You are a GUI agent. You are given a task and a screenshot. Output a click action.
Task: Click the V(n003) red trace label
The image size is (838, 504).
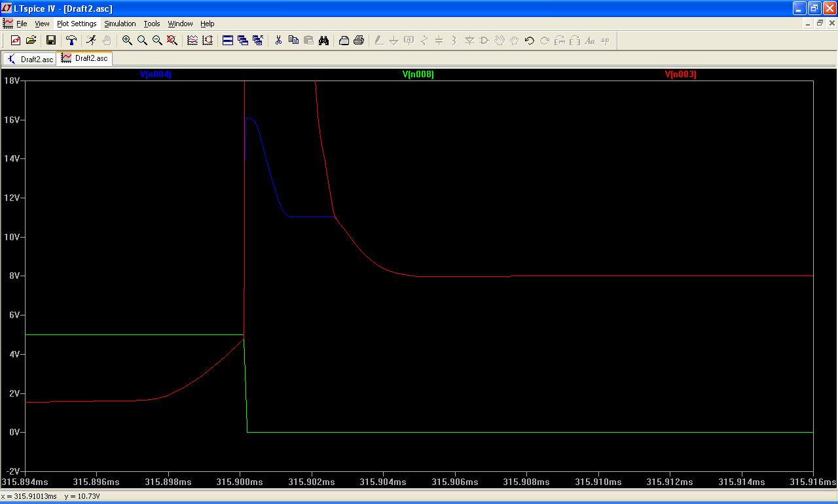(x=680, y=75)
